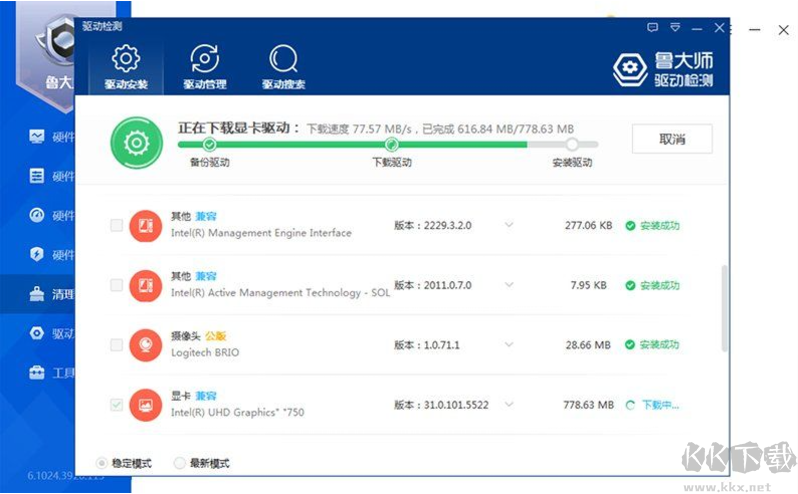Screen dimensions: 798x494
Task: Click the Logitech BRIO camera icon
Action: coord(146,345)
